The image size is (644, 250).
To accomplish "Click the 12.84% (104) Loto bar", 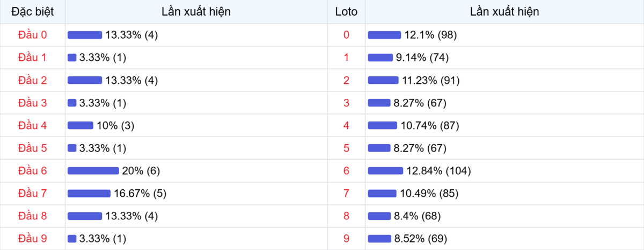I will pos(385,171).
